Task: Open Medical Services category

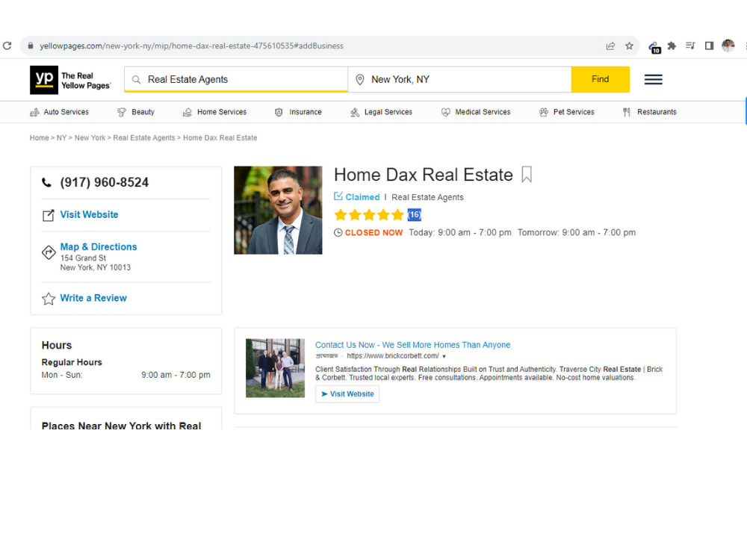Action: [x=475, y=112]
